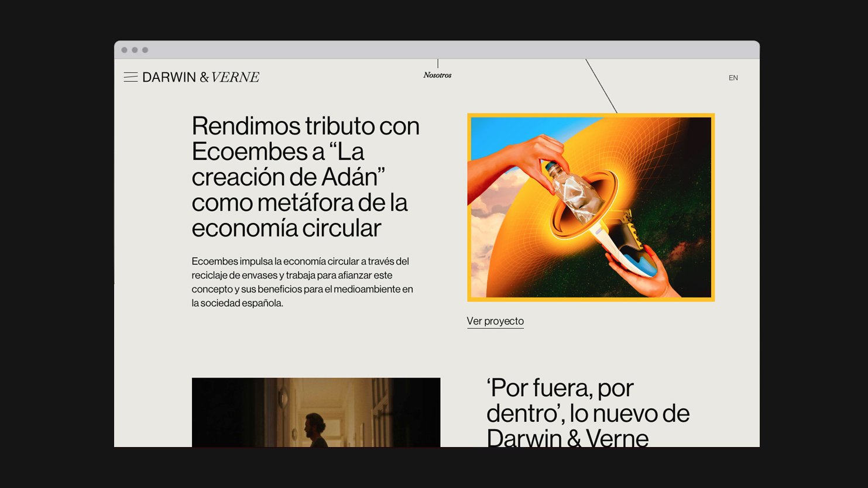Click the Darwin & Verne logo
The image size is (868, 488).
click(201, 77)
